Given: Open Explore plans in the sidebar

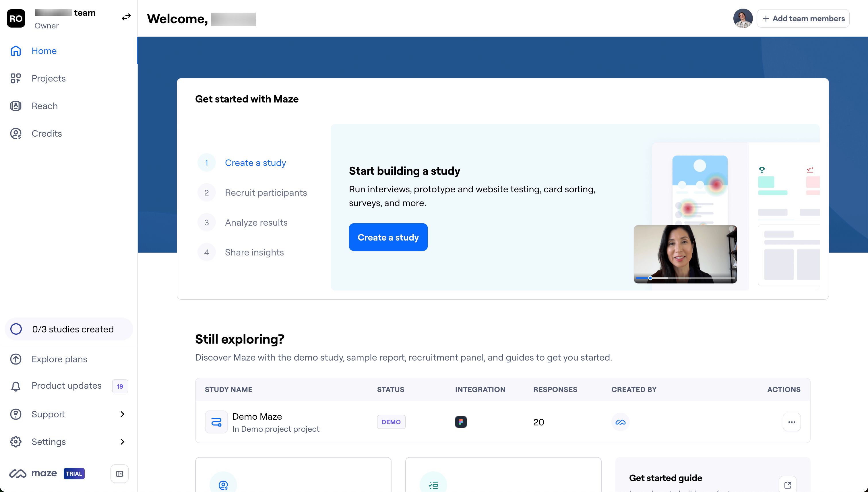Looking at the screenshot, I should [x=69, y=359].
